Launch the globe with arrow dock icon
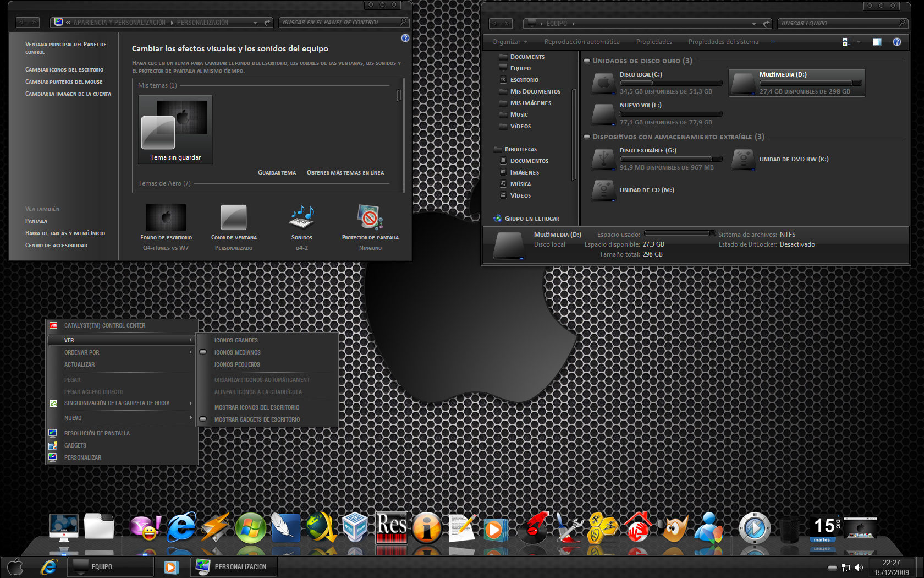The width and height of the screenshot is (924, 578). coord(321,527)
